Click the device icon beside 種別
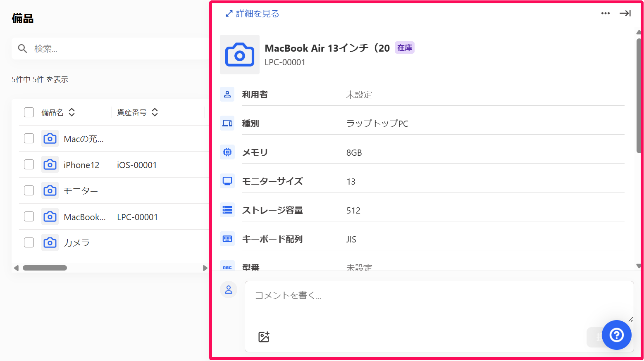644x361 pixels. pos(227,123)
